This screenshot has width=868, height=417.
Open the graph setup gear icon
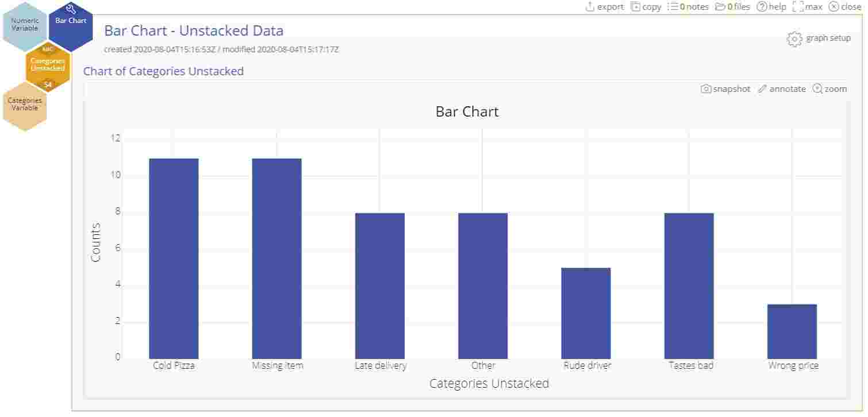[794, 38]
